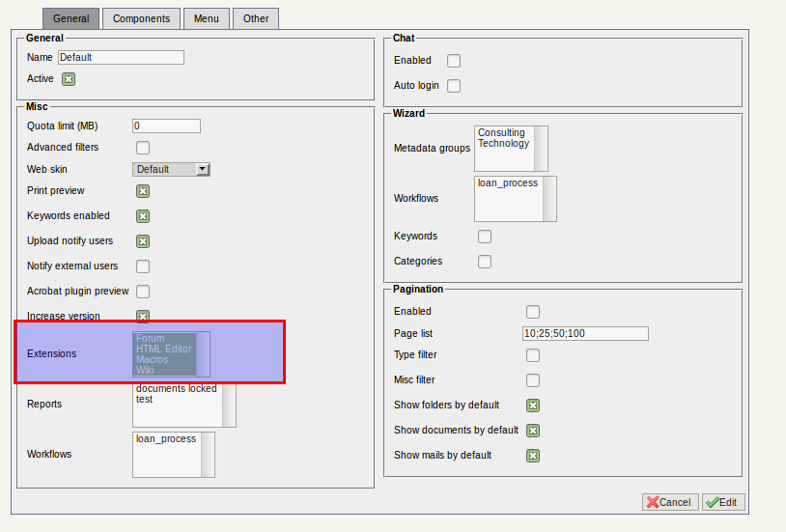
Task: Enable Pagination checkbox
Action: 533,312
